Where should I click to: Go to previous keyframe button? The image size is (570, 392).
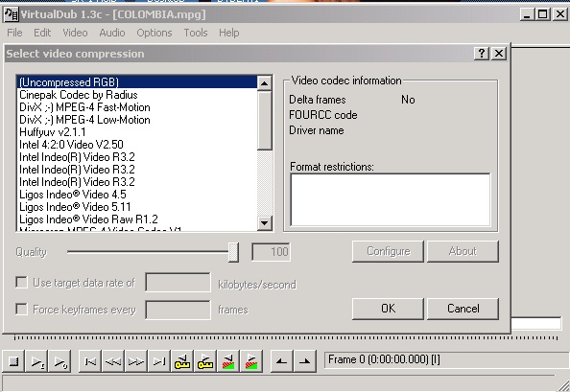[x=182, y=361]
